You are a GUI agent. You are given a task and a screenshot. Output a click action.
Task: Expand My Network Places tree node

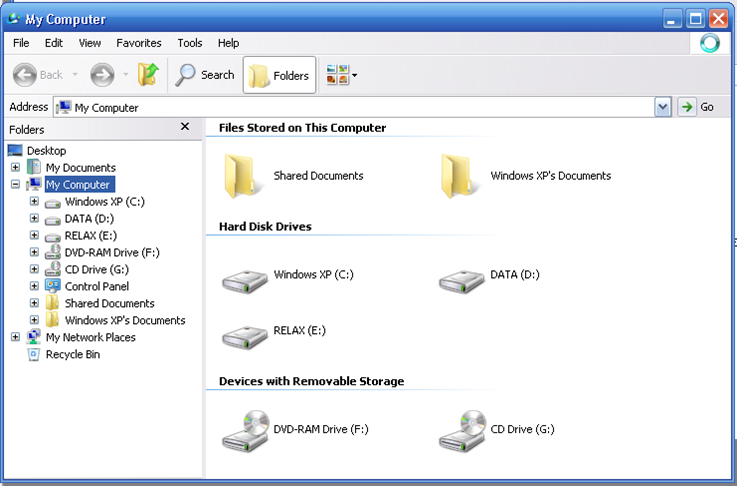click(x=16, y=337)
